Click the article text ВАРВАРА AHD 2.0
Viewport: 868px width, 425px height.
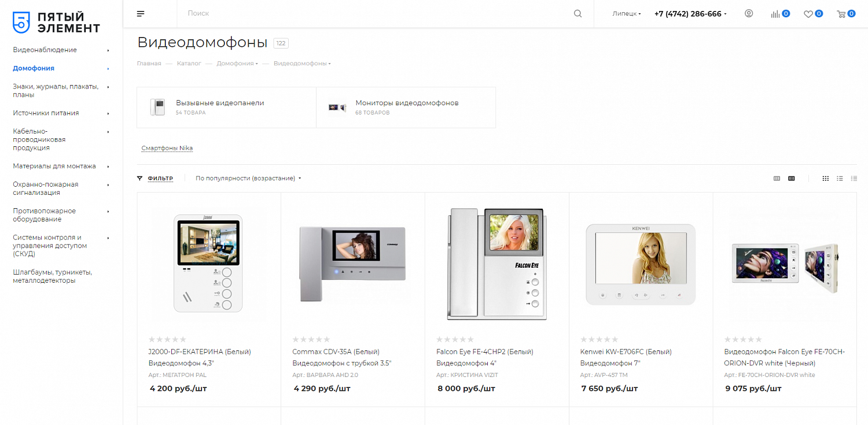[333, 375]
